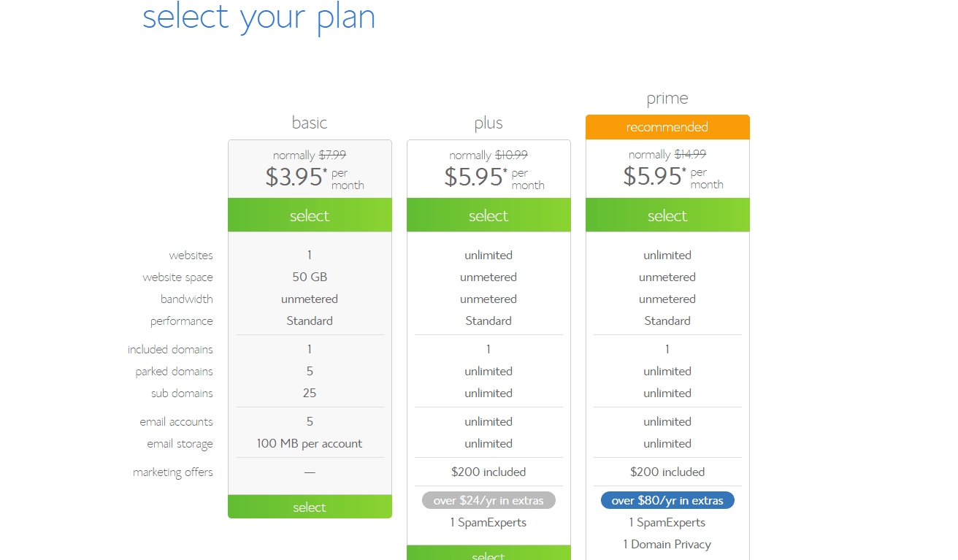This screenshot has height=560, width=958.
Task: Click the 'marketing offers' row label
Action: (x=172, y=472)
